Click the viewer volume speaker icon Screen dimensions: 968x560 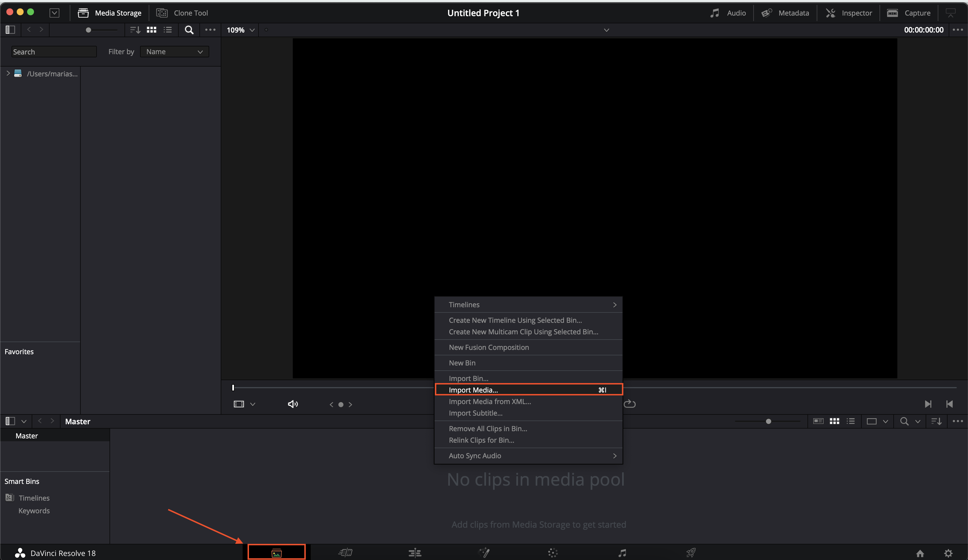pos(293,404)
